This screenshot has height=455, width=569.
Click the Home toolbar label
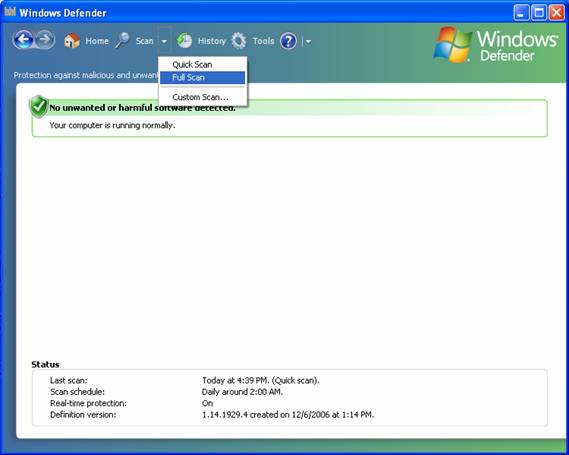coord(97,41)
